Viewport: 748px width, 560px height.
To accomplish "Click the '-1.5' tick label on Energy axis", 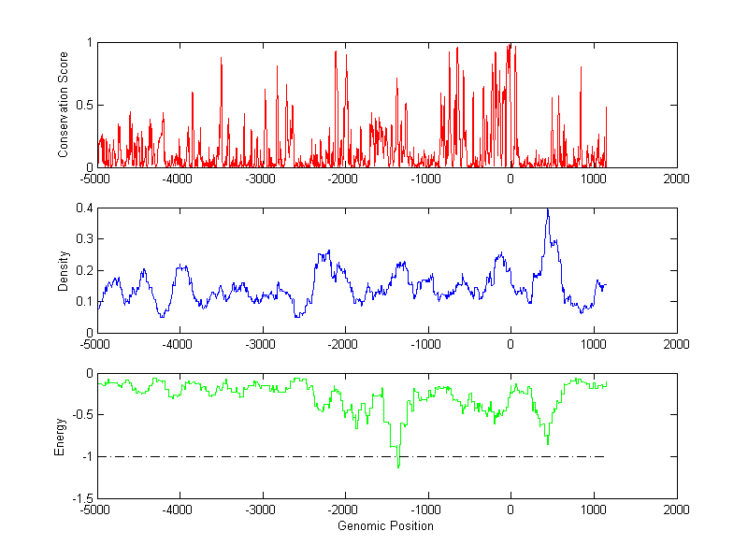I will pyautogui.click(x=81, y=498).
